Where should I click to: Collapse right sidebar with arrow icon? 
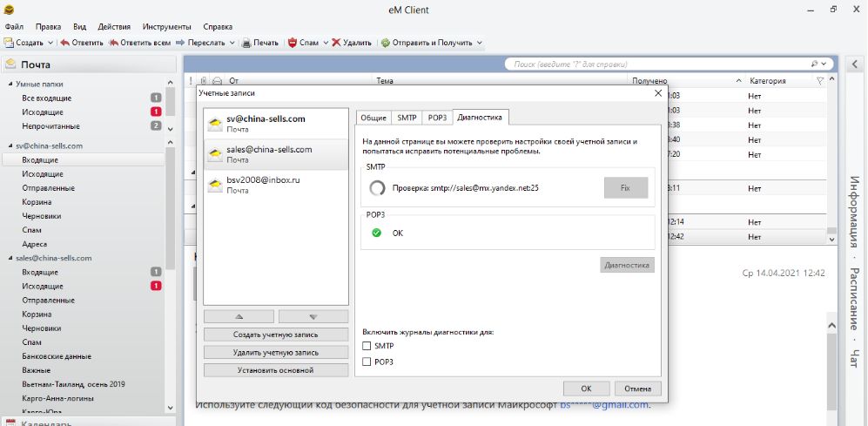855,64
